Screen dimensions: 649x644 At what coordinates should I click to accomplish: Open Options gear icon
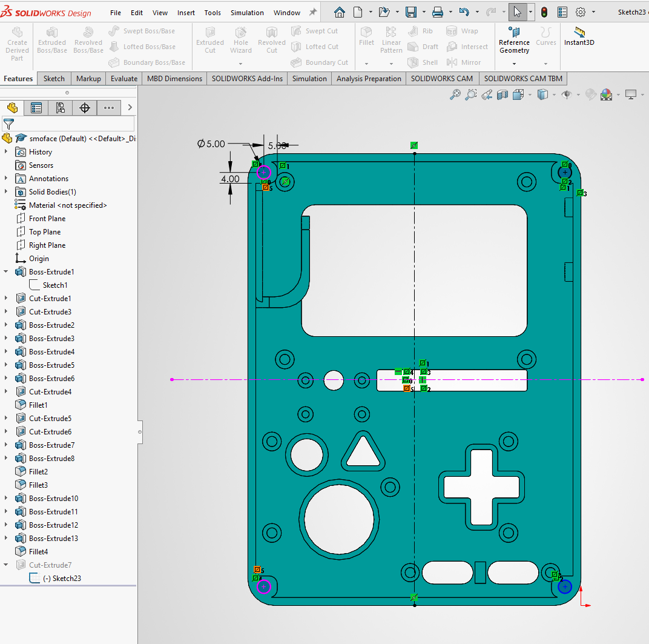(x=581, y=13)
